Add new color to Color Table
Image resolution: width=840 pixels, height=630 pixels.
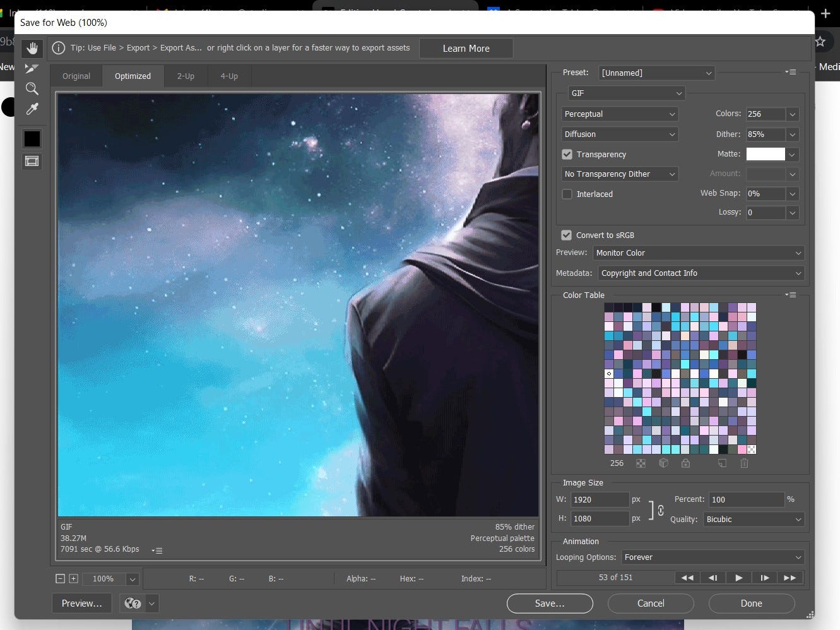722,463
